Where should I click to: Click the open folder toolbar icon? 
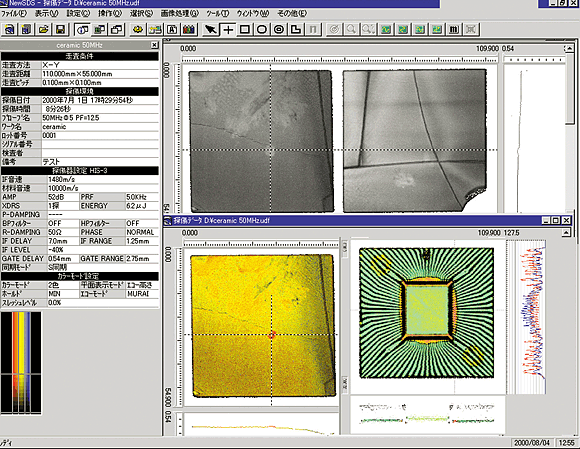pyautogui.click(x=44, y=29)
